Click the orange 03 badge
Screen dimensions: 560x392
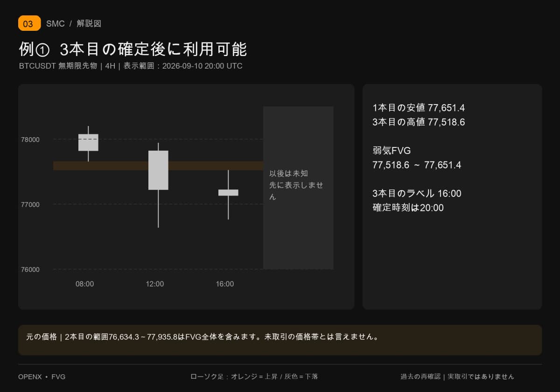pos(29,23)
